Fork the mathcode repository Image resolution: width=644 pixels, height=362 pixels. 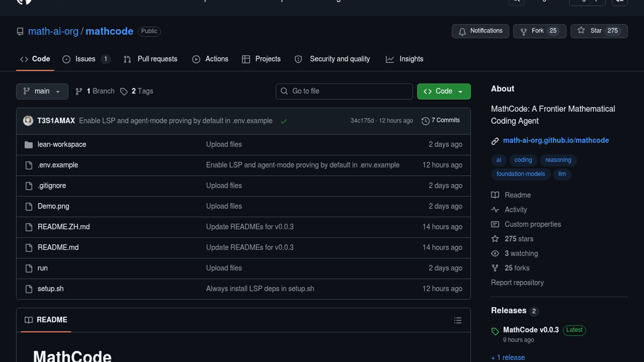click(537, 31)
